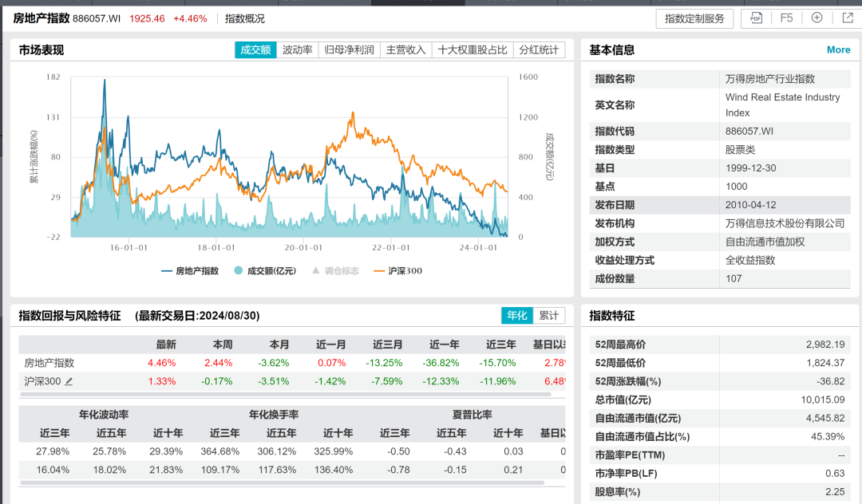The height and width of the screenshot is (504, 862).
Task: Switch to the 波动率 chart tab
Action: [298, 50]
